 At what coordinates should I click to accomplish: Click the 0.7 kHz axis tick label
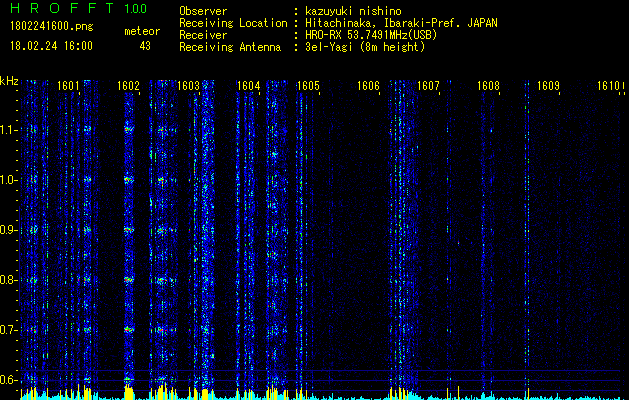coord(7,330)
